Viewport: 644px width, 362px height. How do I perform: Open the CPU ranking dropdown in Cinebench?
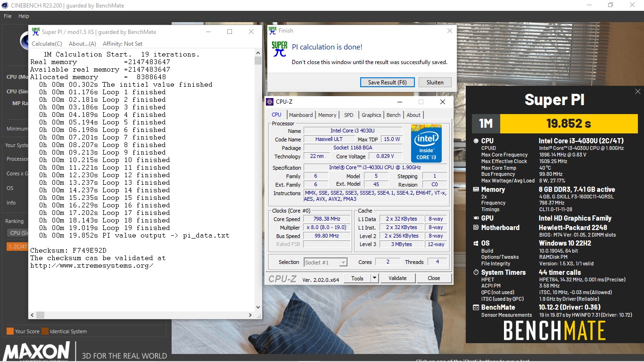pos(17,233)
